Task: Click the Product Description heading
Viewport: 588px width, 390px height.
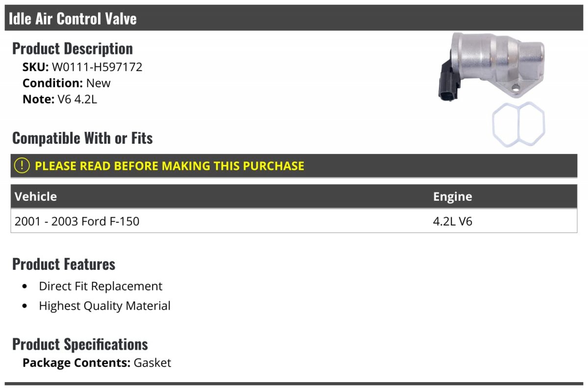Action: 73,49
